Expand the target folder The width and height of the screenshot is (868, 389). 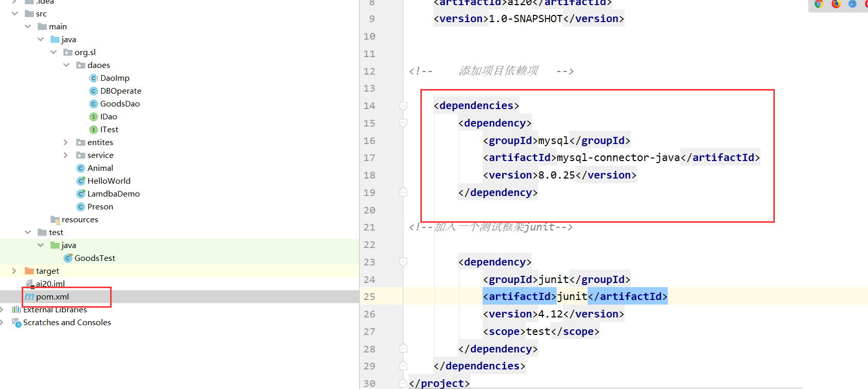(x=14, y=271)
